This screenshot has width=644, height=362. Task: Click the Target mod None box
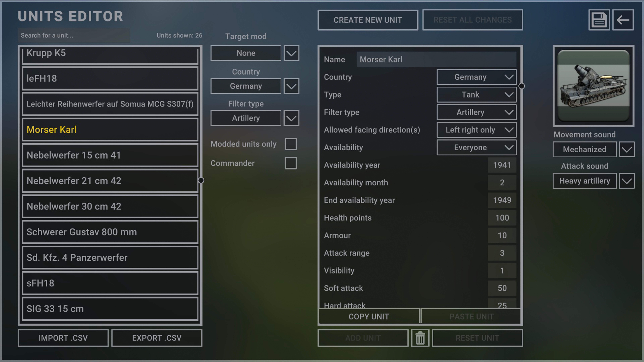coord(246,53)
